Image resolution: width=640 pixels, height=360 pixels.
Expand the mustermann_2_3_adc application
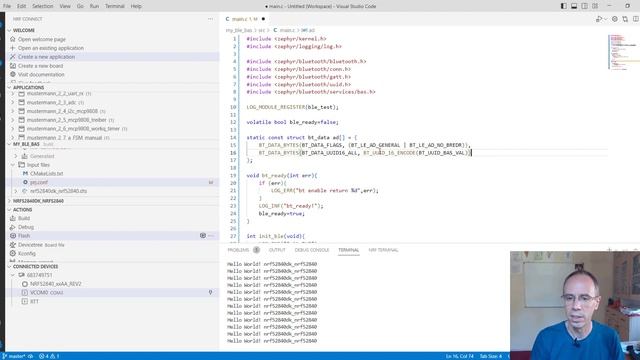[13, 102]
